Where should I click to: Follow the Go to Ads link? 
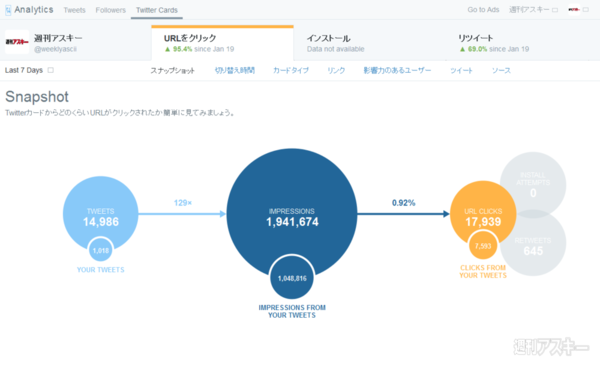(x=483, y=10)
